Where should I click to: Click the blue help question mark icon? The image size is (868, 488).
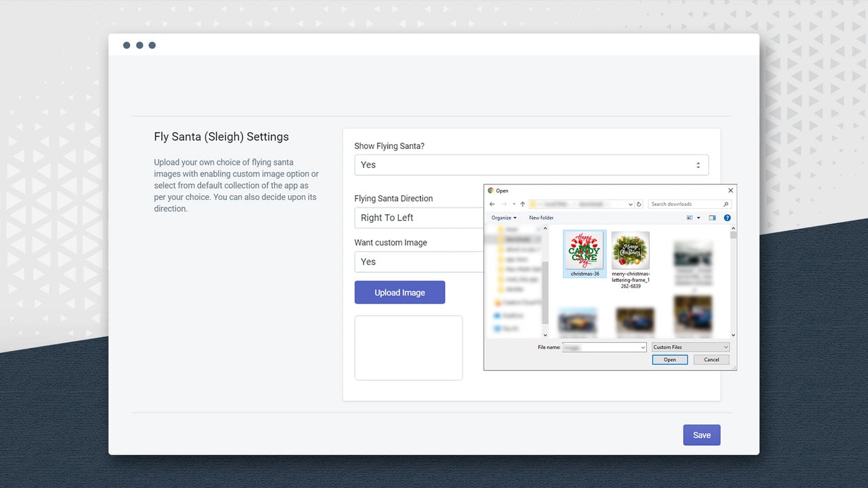click(727, 218)
